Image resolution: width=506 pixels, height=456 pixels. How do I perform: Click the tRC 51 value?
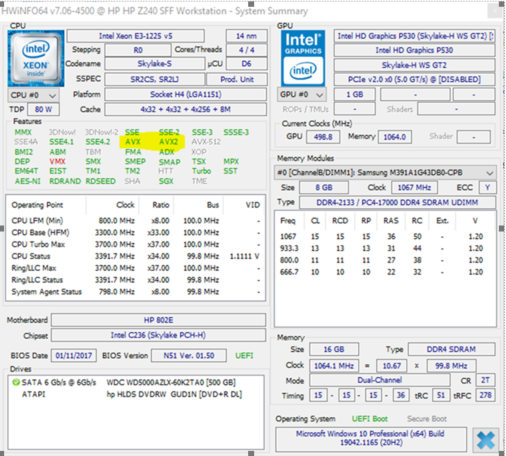pyautogui.click(x=441, y=395)
